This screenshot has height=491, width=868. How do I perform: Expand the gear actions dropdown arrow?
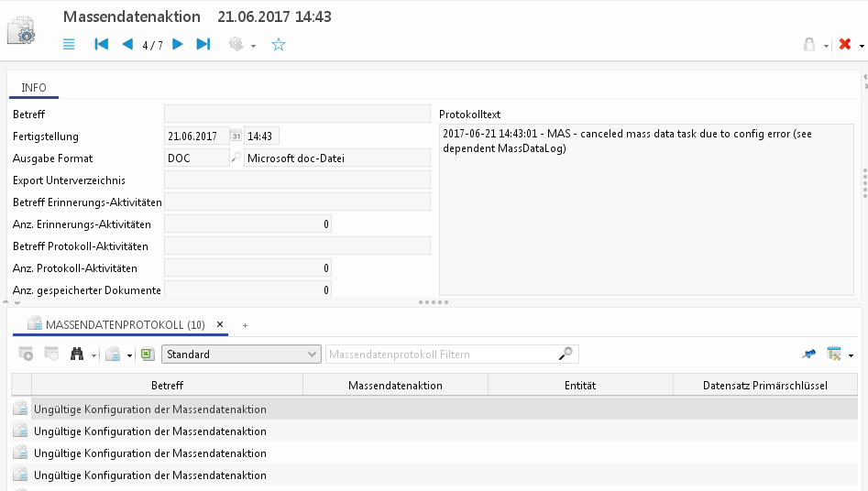point(254,46)
